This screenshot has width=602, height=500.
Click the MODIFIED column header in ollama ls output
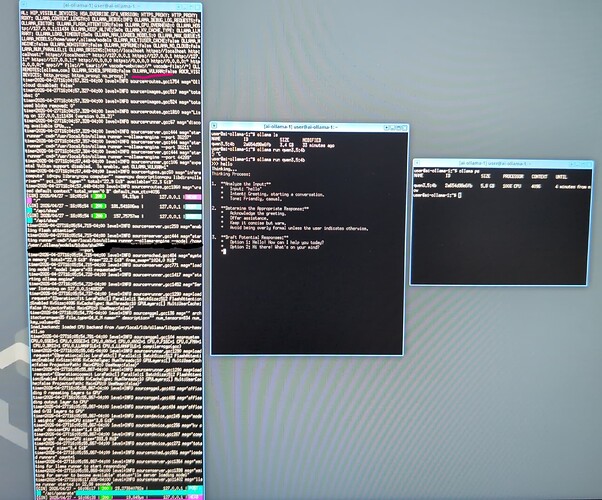click(x=311, y=140)
